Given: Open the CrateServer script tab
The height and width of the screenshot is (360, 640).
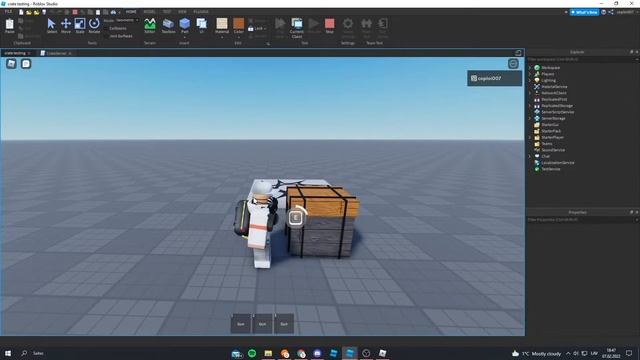Looking at the screenshot, I should coord(56,53).
